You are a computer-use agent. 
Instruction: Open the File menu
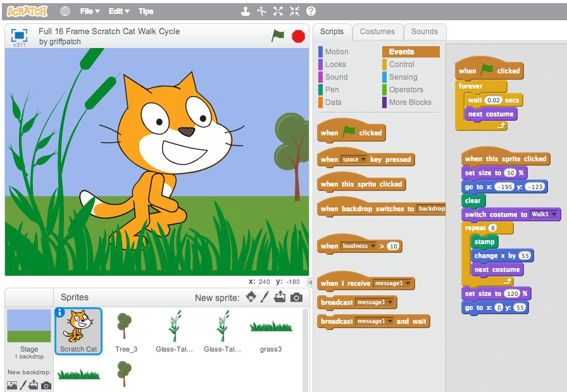90,11
